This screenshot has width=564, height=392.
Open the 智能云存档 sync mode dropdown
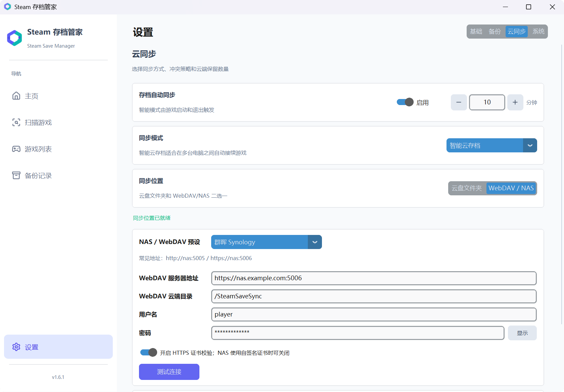tap(491, 145)
